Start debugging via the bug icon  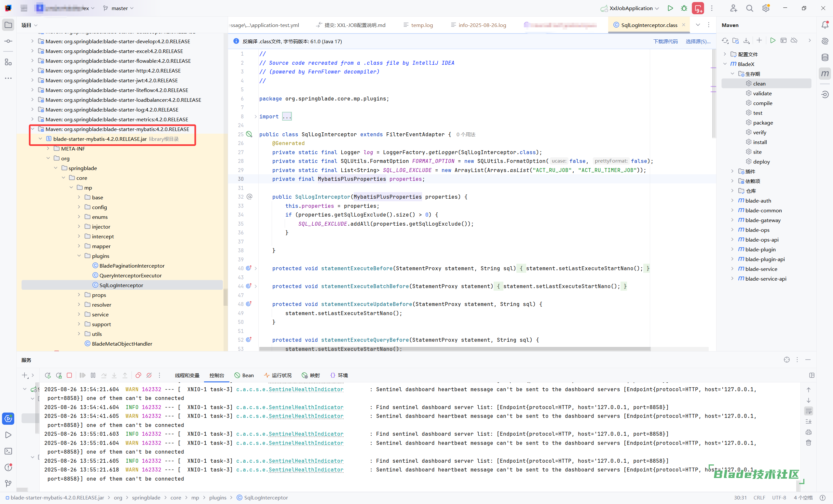[x=684, y=8]
